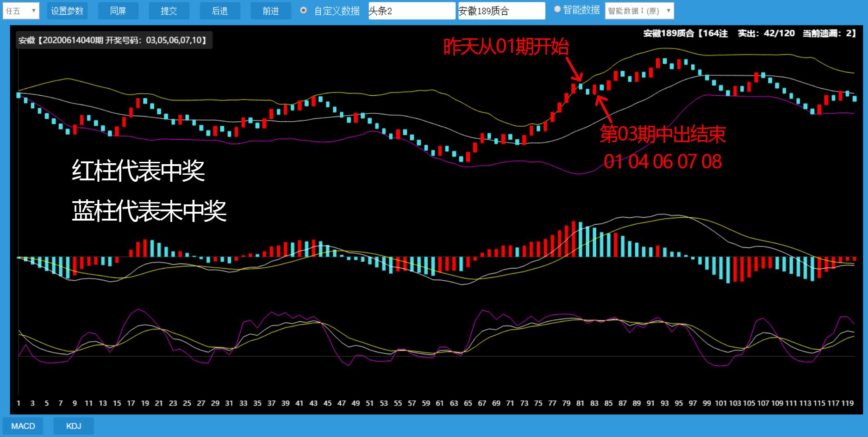Click the 安徽189质合 input box

click(x=501, y=11)
